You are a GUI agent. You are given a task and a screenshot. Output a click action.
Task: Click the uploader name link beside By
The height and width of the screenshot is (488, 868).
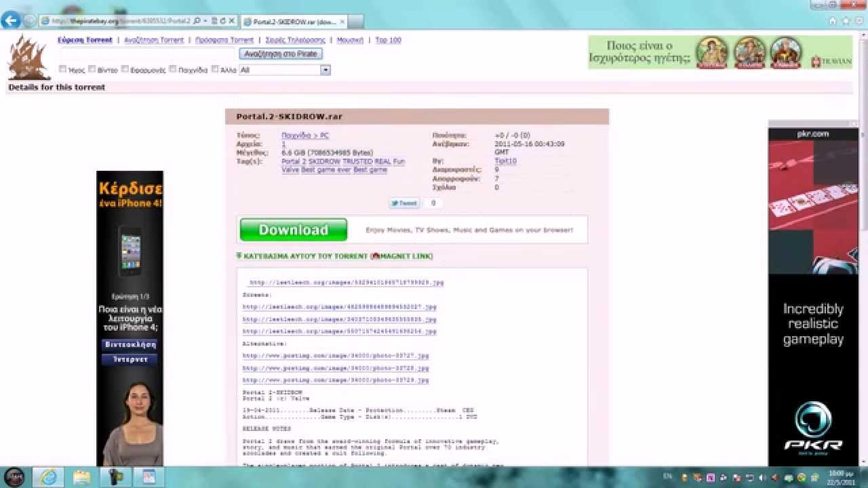tap(505, 161)
